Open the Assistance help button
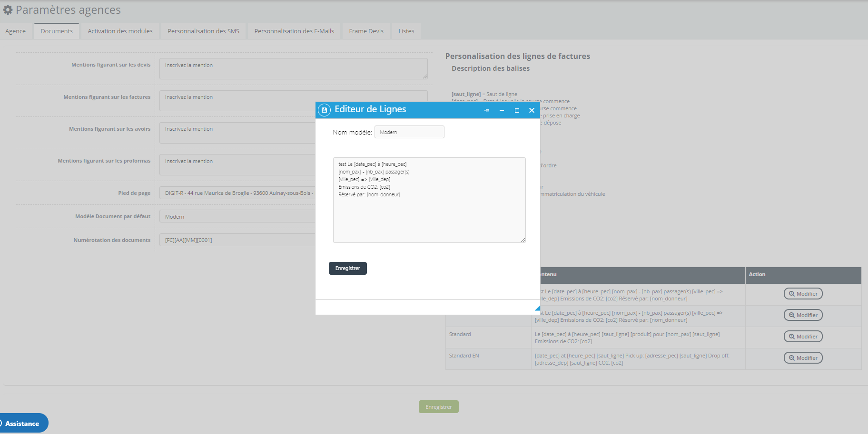This screenshot has width=868, height=434. tap(22, 424)
